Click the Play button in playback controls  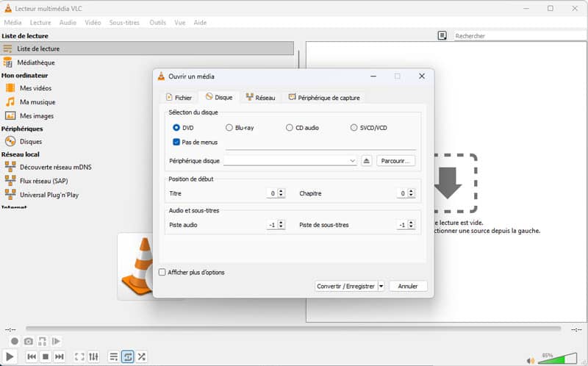click(10, 356)
